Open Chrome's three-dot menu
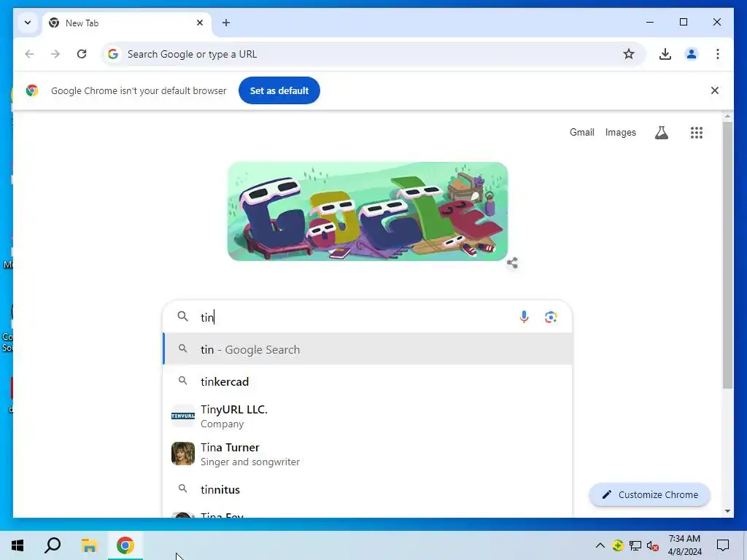Viewport: 747px width, 560px height. (718, 54)
